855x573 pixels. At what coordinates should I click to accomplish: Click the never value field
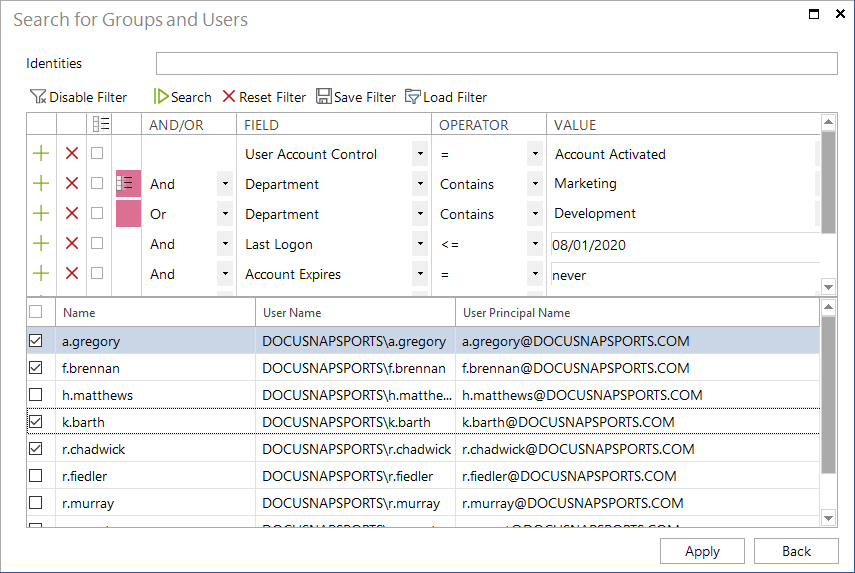[x=685, y=275]
